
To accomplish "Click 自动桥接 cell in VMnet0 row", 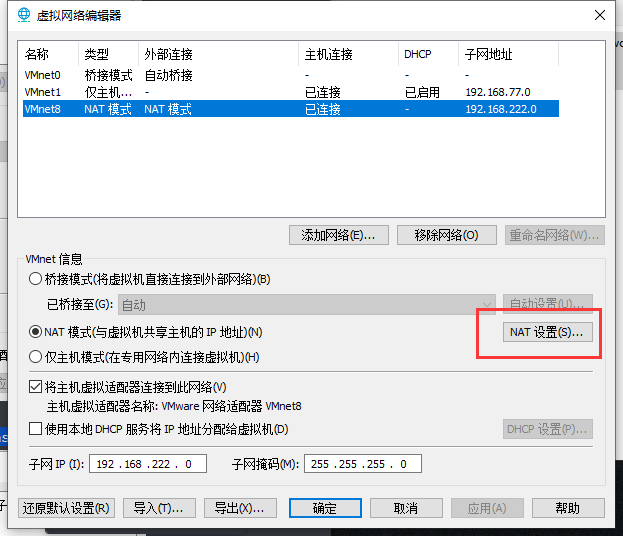I will [168, 75].
